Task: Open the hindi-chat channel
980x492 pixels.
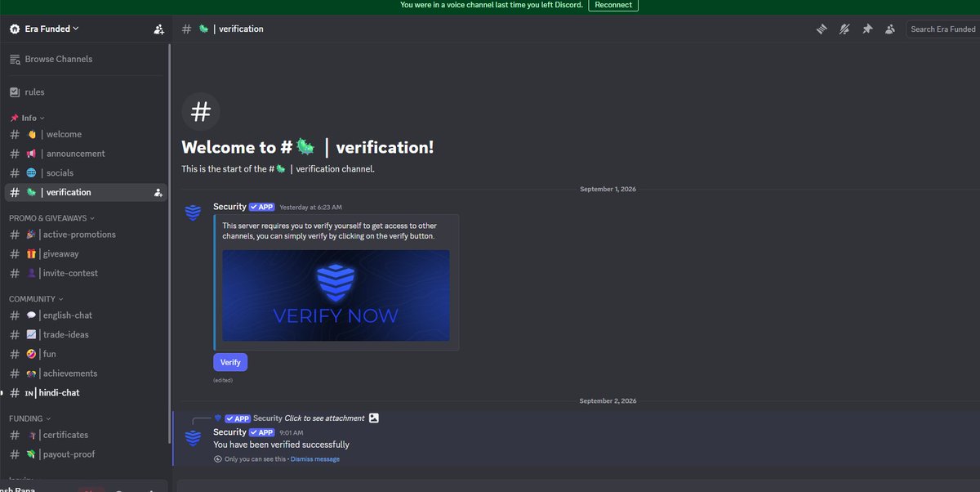Action: coord(86,393)
